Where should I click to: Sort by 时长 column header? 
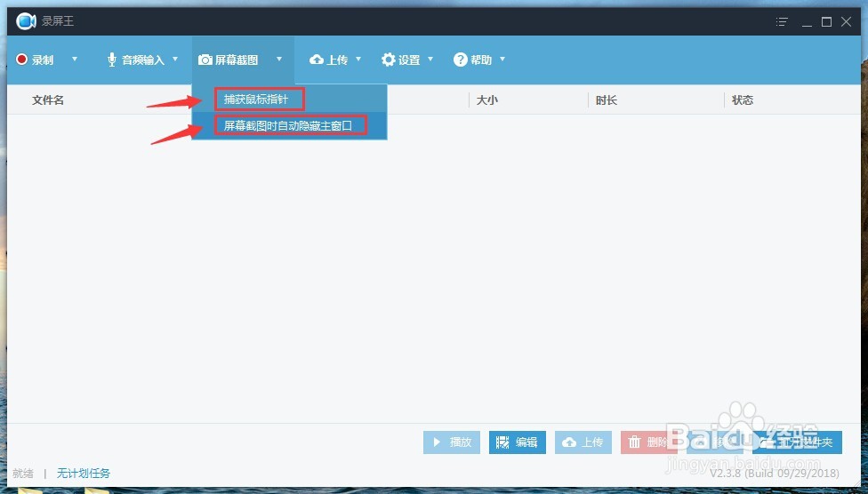607,100
